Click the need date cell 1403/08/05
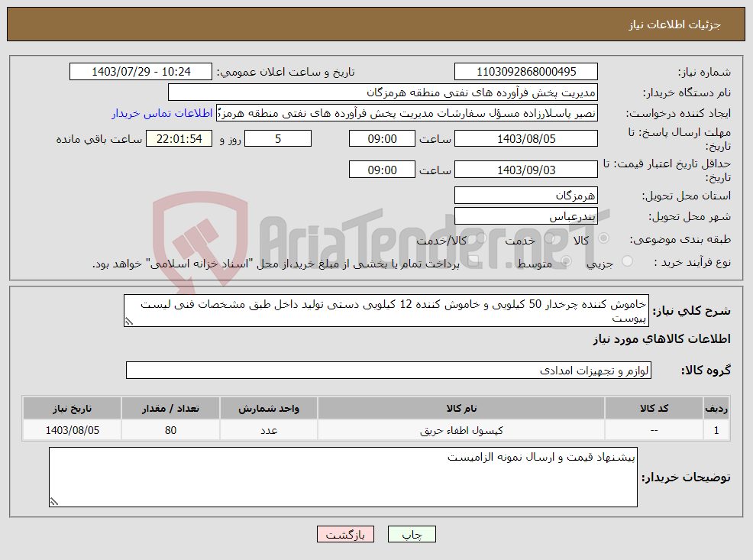753x560 pixels. click(x=72, y=430)
